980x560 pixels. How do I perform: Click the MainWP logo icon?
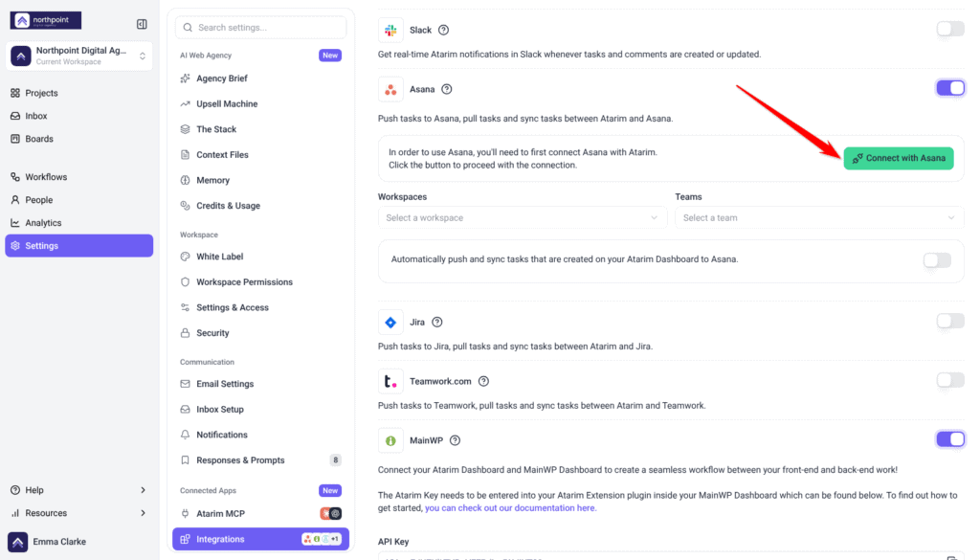pos(390,440)
